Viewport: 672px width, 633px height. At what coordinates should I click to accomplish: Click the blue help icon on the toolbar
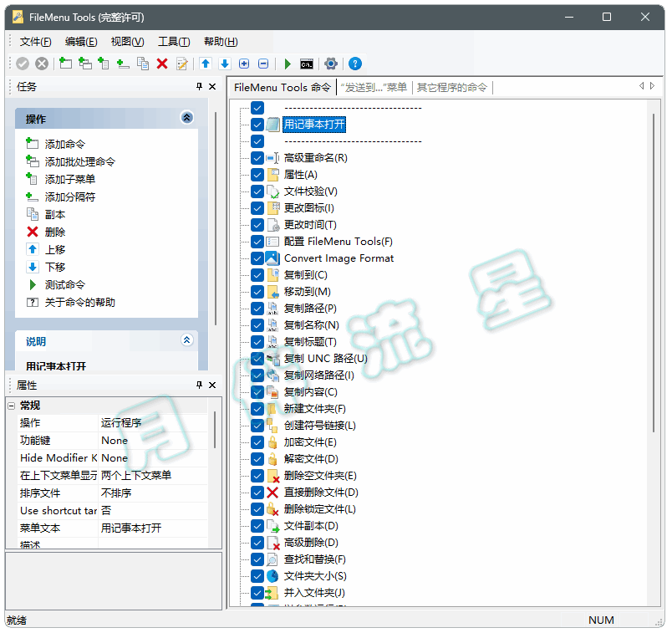[x=354, y=64]
